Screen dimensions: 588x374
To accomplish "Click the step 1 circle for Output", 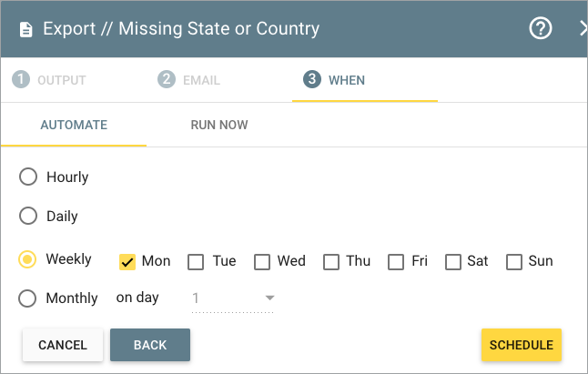I will (x=21, y=79).
